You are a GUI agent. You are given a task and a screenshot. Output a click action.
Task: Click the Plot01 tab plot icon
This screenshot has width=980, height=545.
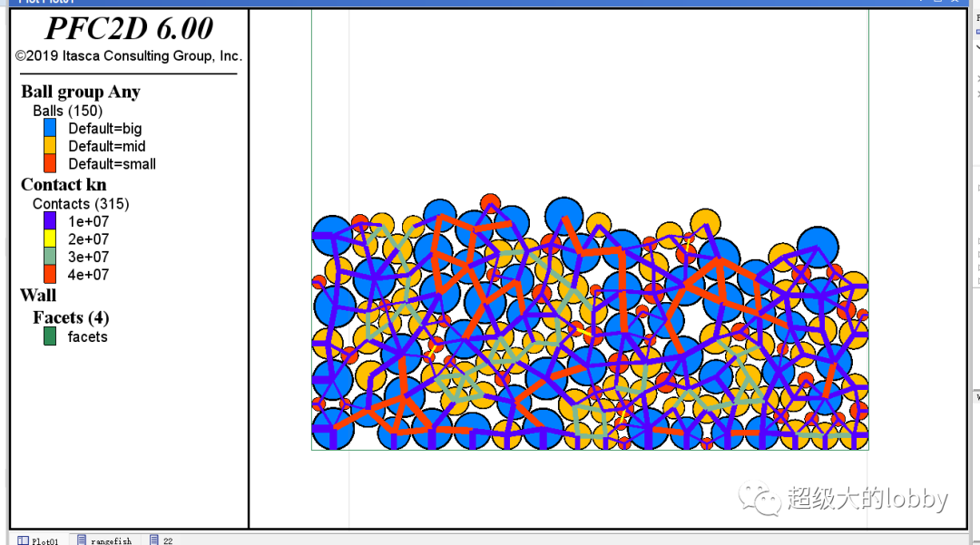click(23, 540)
